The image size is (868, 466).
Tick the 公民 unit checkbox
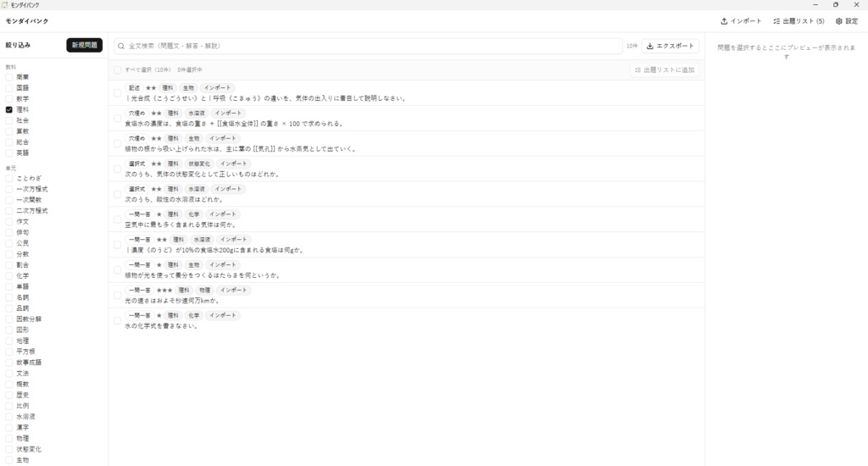(x=8, y=243)
